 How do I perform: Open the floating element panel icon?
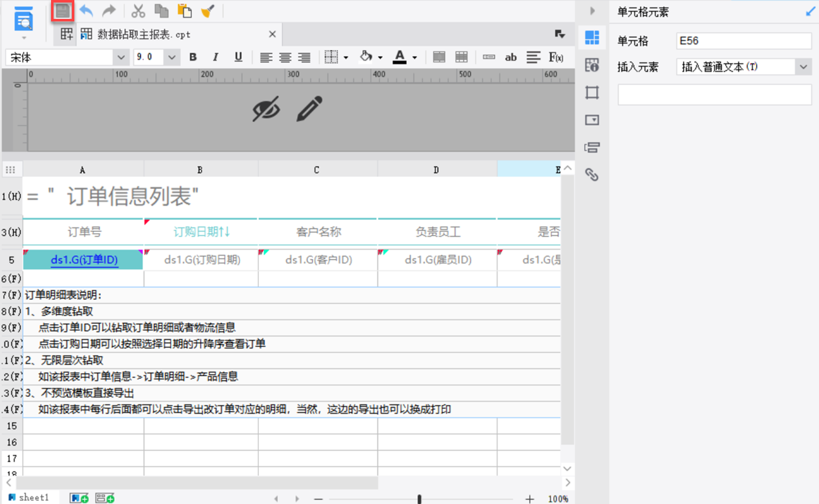click(592, 93)
